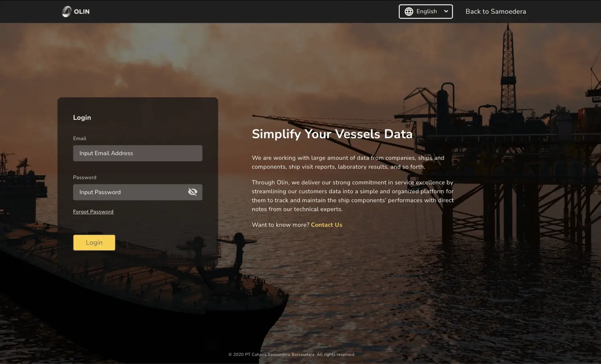This screenshot has width=601, height=364.
Task: Select the Simplify Your Vessels Data headline
Action: [332, 134]
